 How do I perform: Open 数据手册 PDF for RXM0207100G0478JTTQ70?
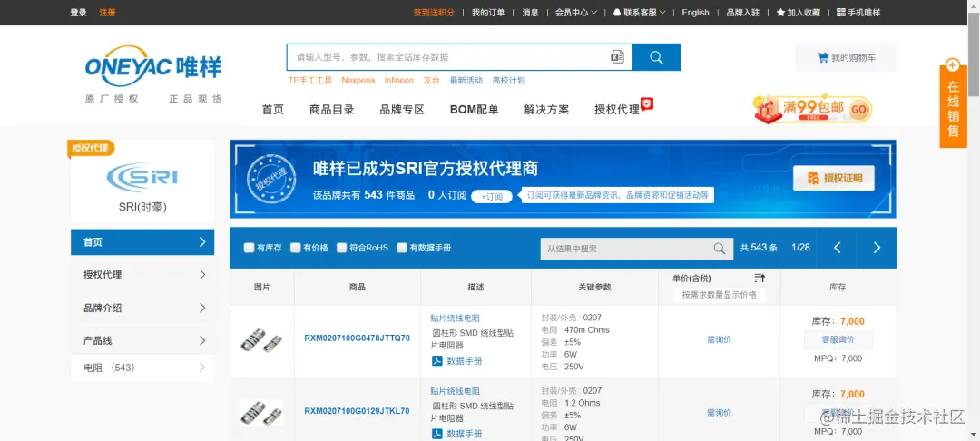tap(456, 360)
